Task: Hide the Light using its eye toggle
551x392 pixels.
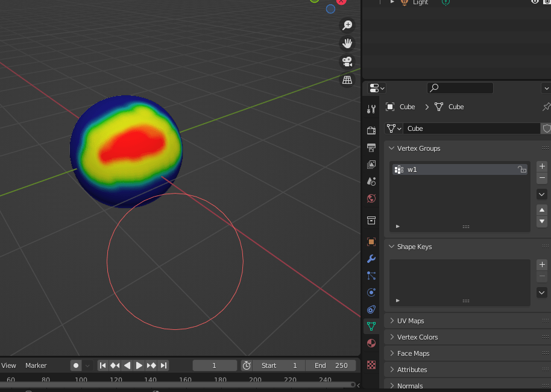Action: coord(534,2)
